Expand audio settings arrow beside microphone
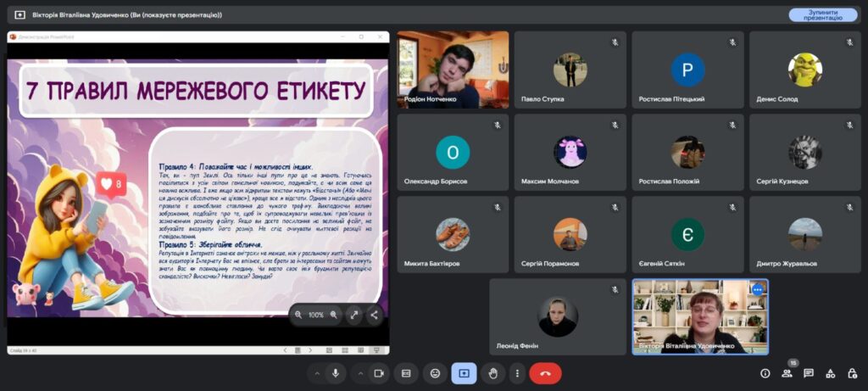 pos(316,373)
